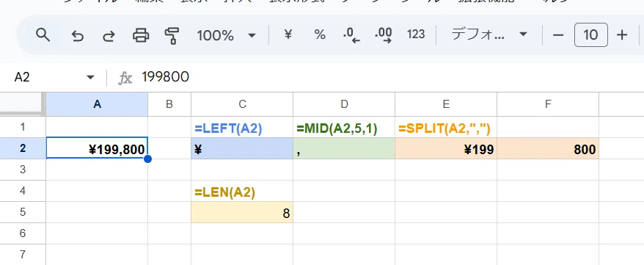The width and height of the screenshot is (644, 265).
Task: Apply percent format to the cell
Action: tap(320, 35)
